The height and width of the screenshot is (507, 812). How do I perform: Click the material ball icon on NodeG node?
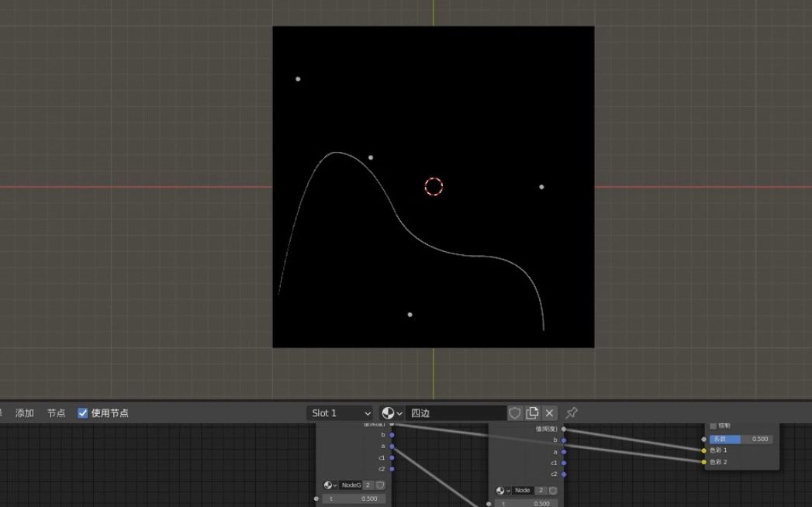pyautogui.click(x=329, y=485)
